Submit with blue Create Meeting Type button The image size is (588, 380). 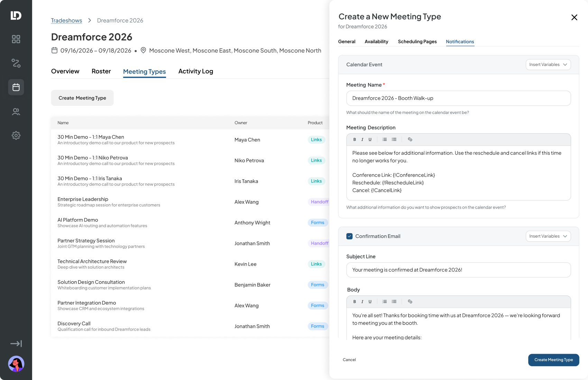tap(553, 360)
